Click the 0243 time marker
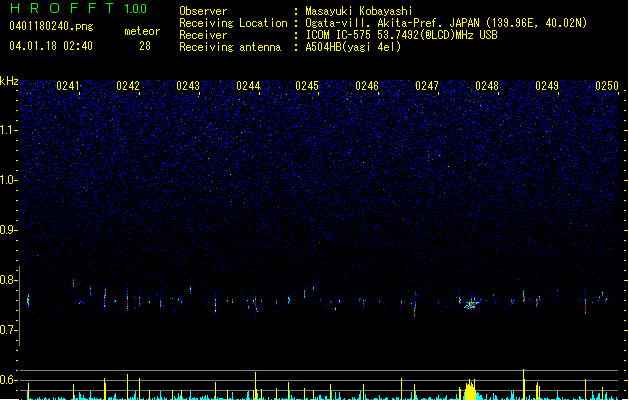 pos(188,85)
